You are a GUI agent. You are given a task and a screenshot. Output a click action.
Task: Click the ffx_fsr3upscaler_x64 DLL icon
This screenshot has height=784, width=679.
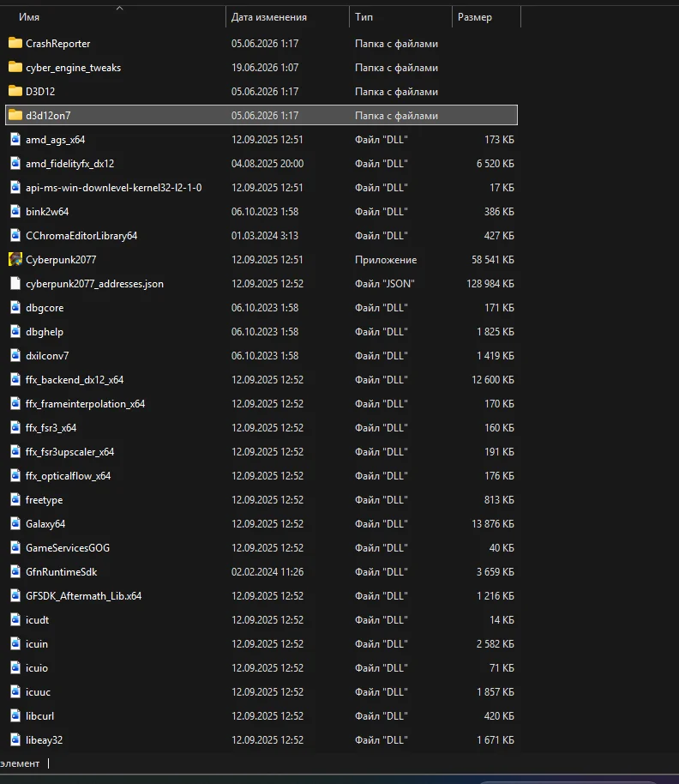pos(15,451)
